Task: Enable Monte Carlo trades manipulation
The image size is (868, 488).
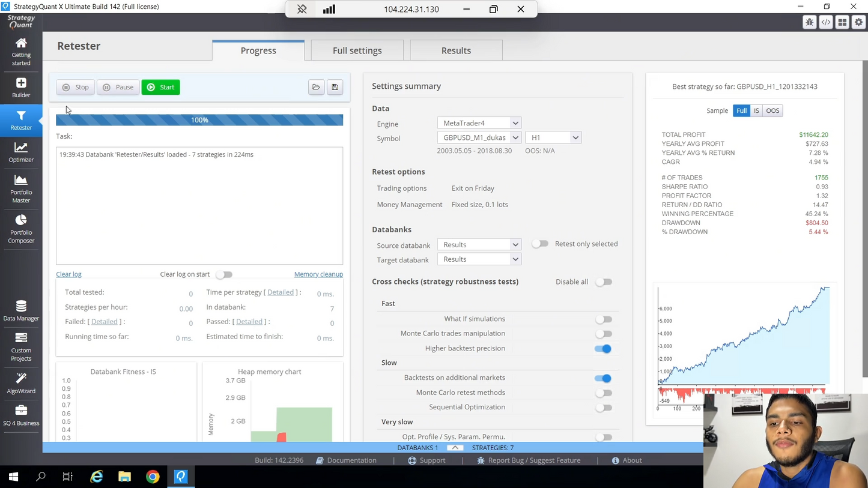Action: [x=604, y=334]
